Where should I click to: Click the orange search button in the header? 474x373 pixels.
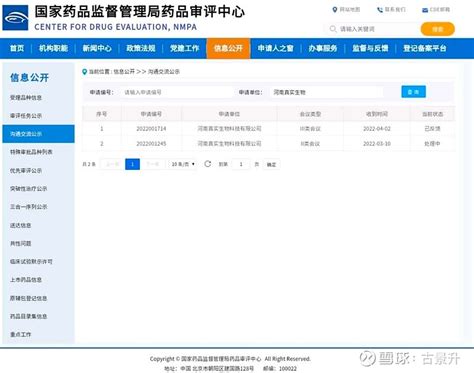(x=438, y=29)
